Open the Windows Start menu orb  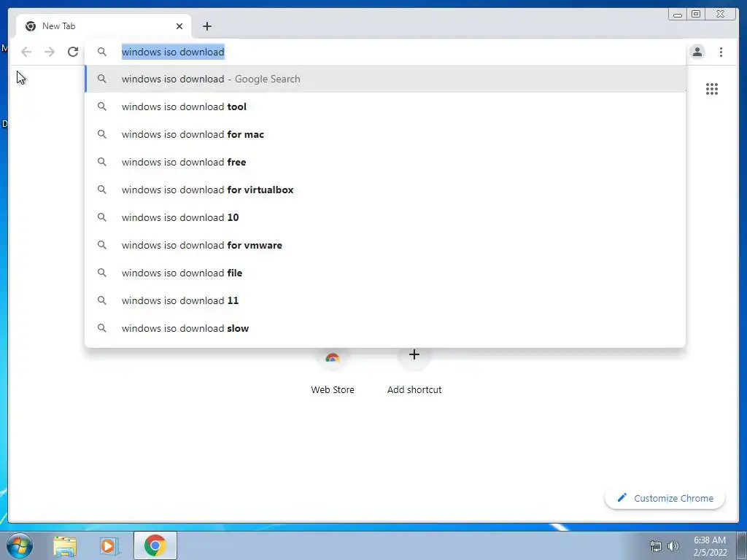20,545
